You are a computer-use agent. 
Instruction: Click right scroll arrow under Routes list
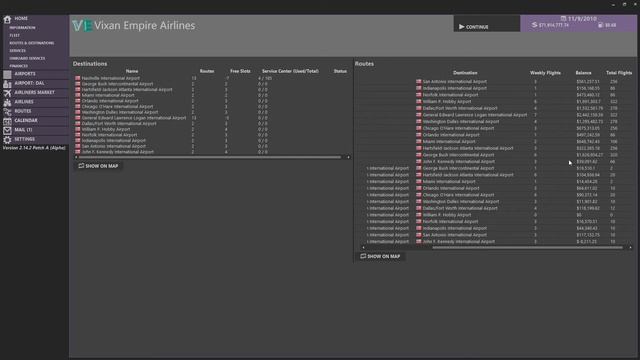tap(630, 248)
